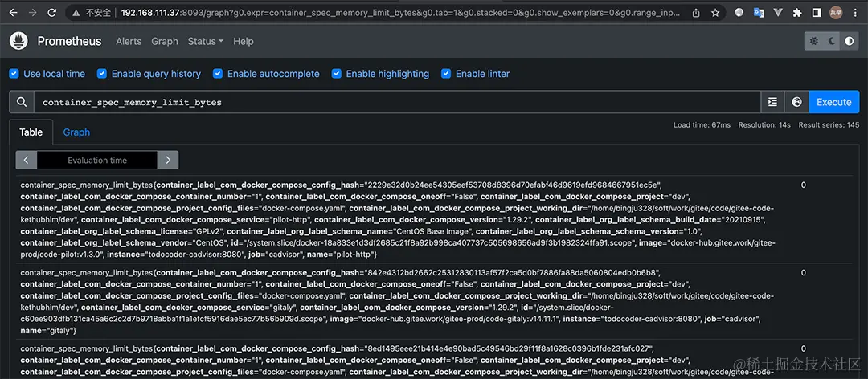Step evaluation time backward
868x379 pixels.
(26, 160)
